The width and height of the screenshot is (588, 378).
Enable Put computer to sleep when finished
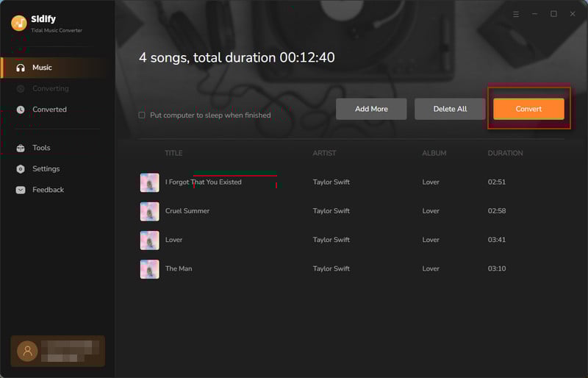[142, 115]
